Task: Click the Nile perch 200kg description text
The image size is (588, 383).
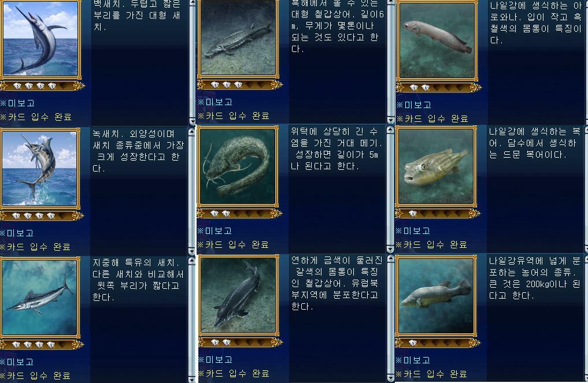Action: (x=534, y=278)
